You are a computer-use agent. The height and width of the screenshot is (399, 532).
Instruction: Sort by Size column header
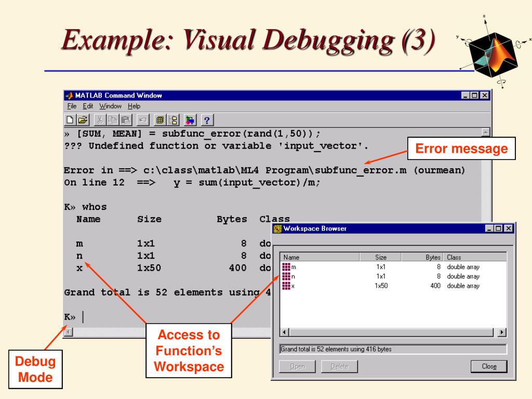[380, 257]
